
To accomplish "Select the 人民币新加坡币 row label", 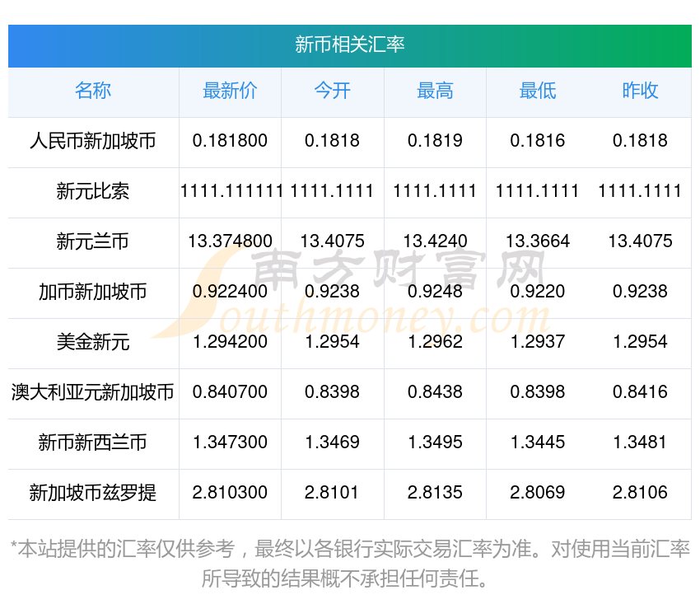I will 93,142.
